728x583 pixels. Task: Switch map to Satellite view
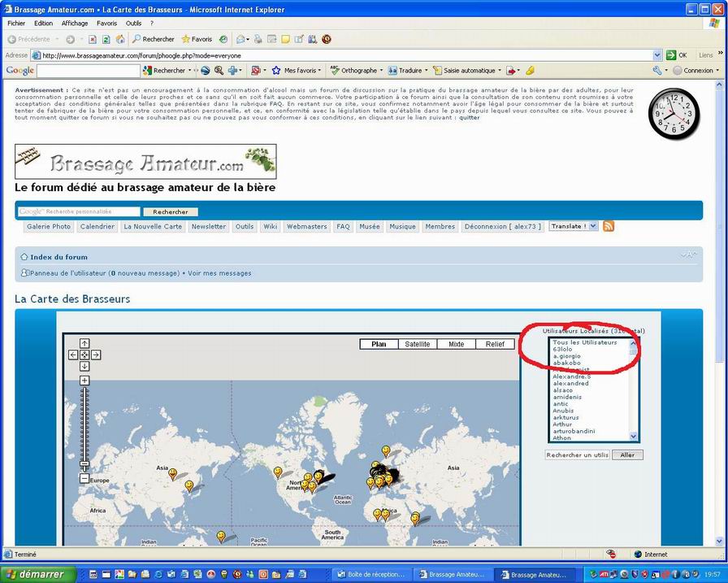pyautogui.click(x=418, y=344)
